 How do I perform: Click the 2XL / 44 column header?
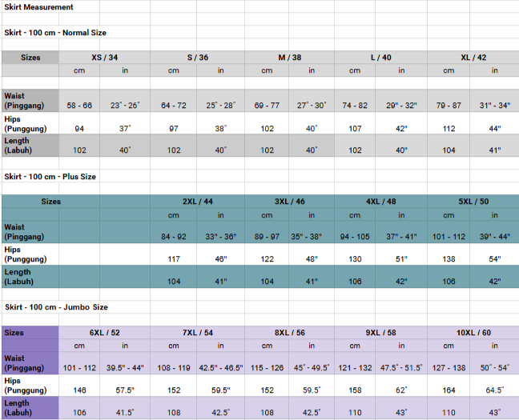tap(197, 202)
